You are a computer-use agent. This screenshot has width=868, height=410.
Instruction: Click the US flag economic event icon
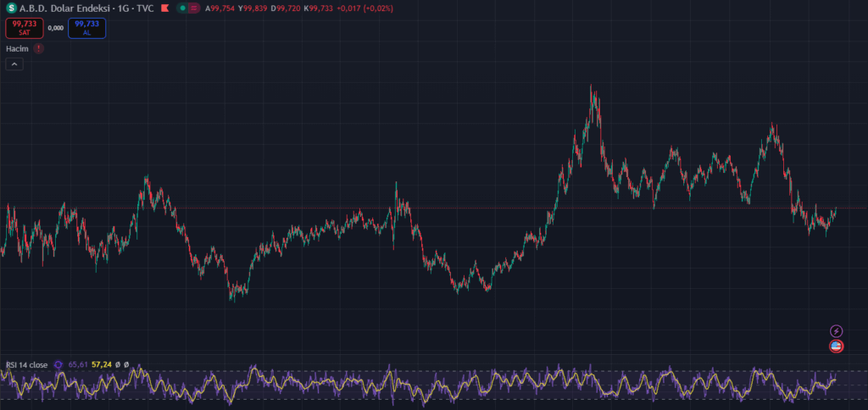[x=836, y=346]
